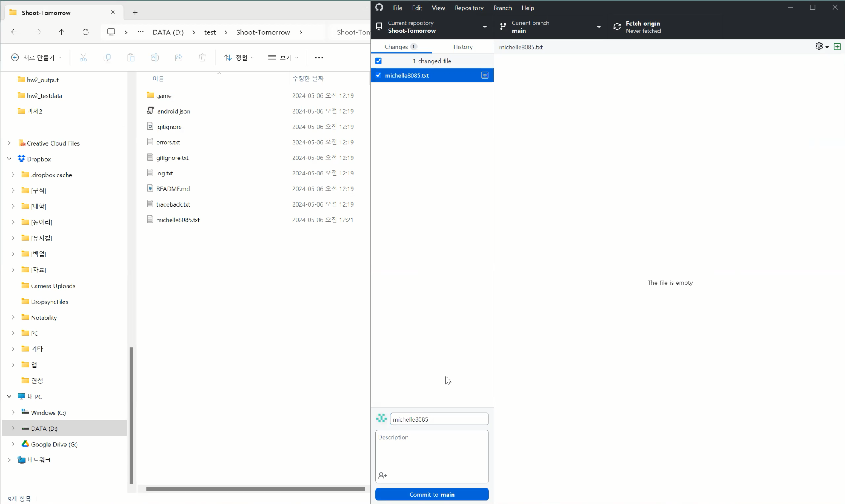Expand the Google Drive (G:) node

click(13, 444)
